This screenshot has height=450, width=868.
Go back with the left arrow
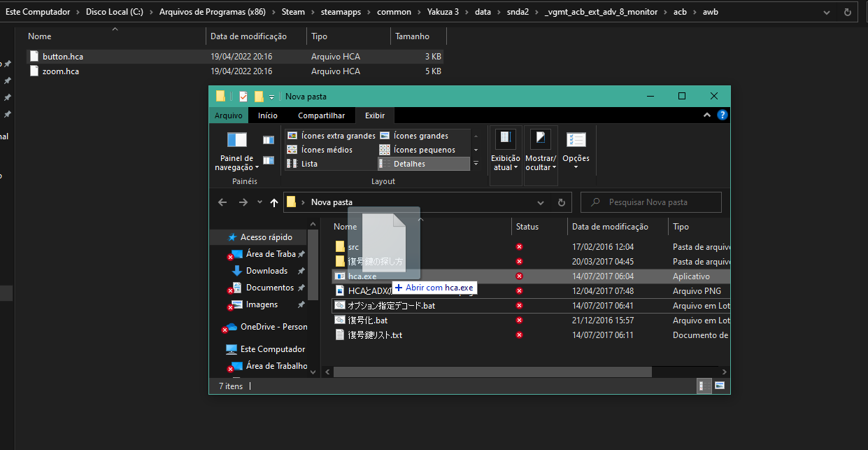[222, 202]
